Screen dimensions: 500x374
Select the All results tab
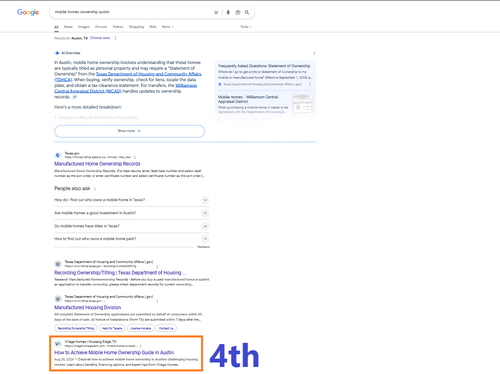click(x=56, y=27)
